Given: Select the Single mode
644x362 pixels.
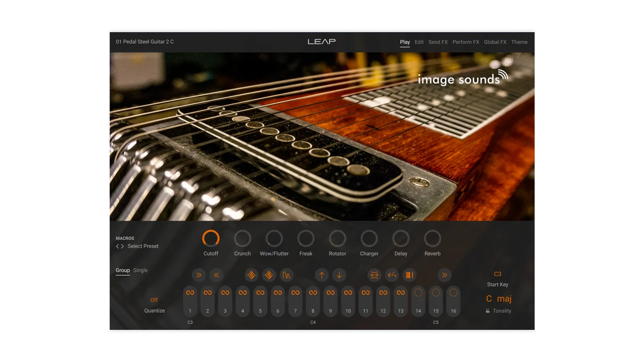Looking at the screenshot, I should tap(140, 270).
